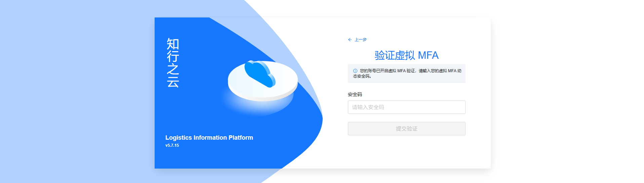Click the left arrow back icon
This screenshot has height=183, width=644.
(x=350, y=40)
